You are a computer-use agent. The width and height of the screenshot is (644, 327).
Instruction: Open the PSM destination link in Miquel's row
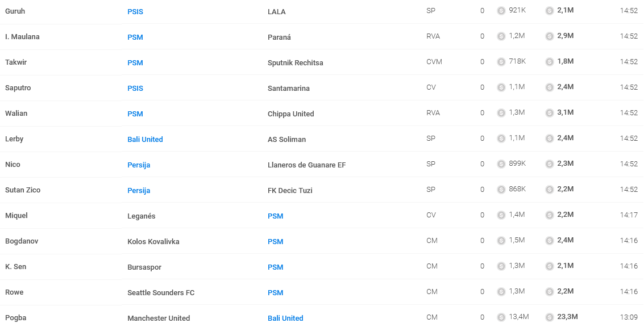point(275,216)
